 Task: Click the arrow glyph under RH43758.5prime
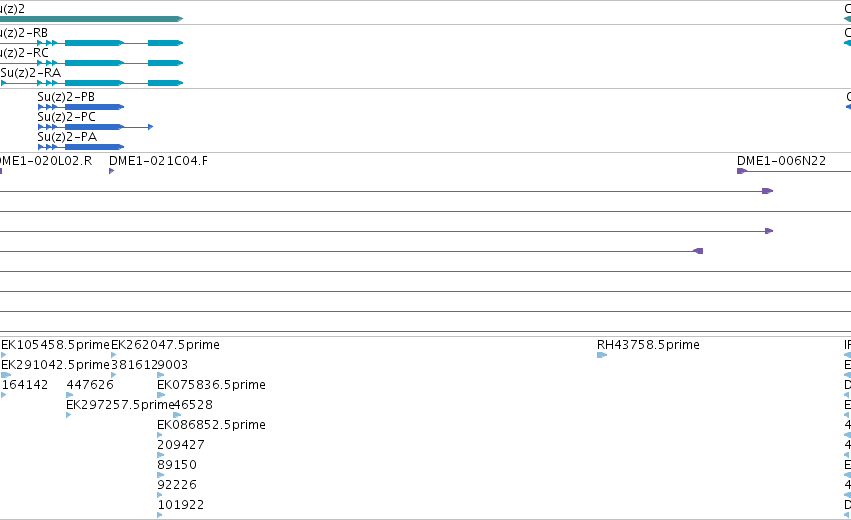tap(602, 356)
